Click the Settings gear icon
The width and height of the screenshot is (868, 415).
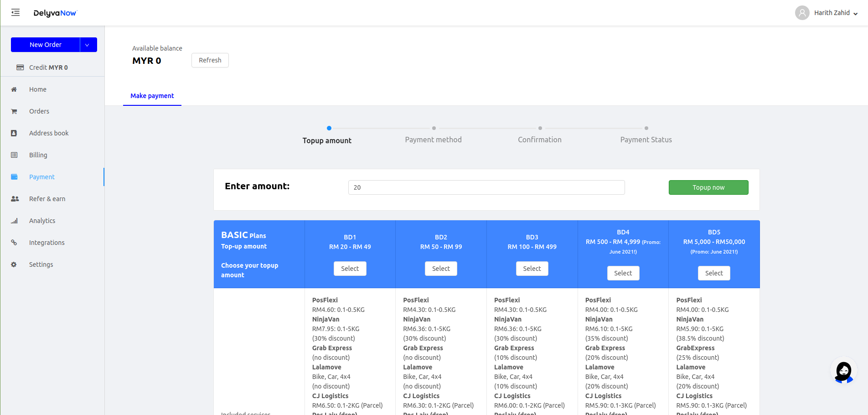[x=14, y=265]
